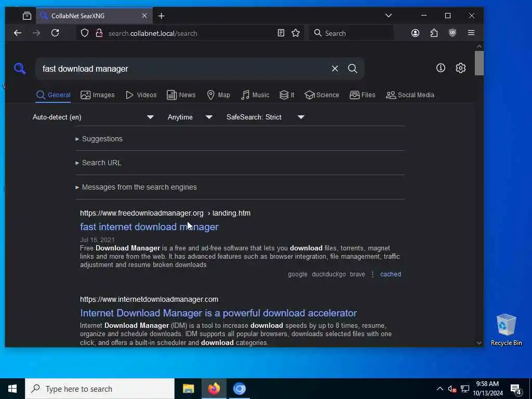Screen dimensions: 532x399
Task: Switch to the Science search tab
Action: [322, 95]
